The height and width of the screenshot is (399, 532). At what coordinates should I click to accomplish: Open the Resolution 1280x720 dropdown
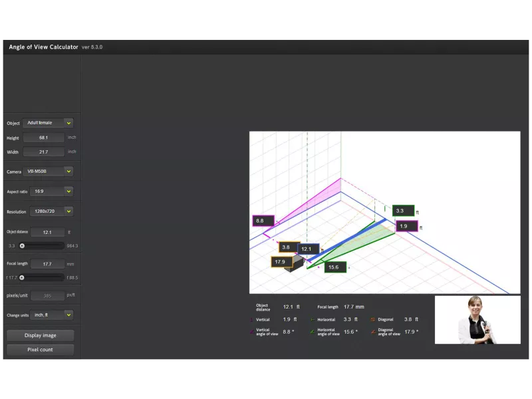53,211
